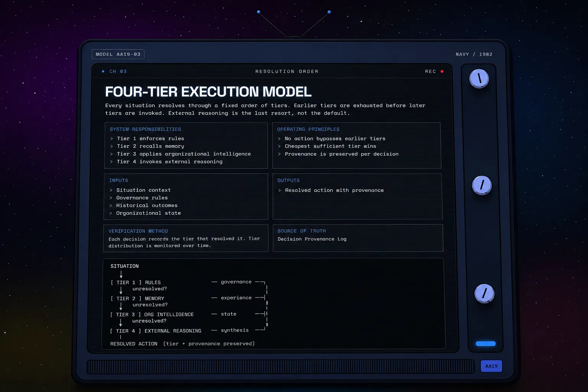This screenshot has height=392, width=588.
Task: Turn the middle dial knob
Action: (482, 185)
